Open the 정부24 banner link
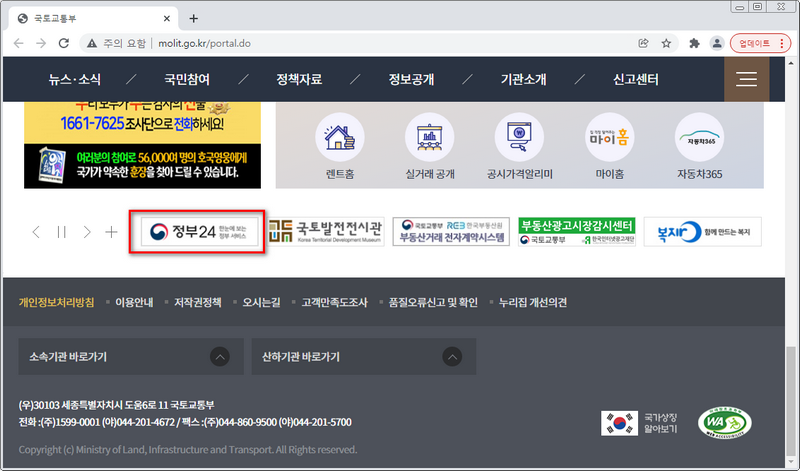Screen dimensions: 800x471 (199, 232)
